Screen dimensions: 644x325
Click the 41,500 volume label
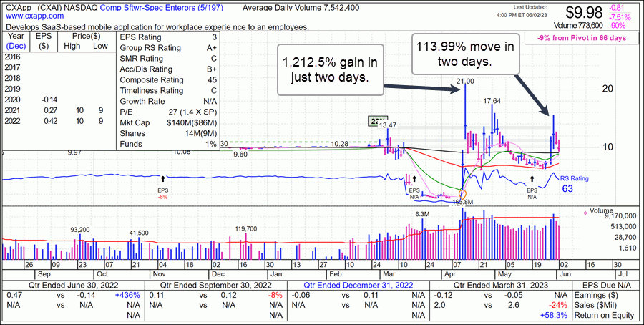pos(137,233)
